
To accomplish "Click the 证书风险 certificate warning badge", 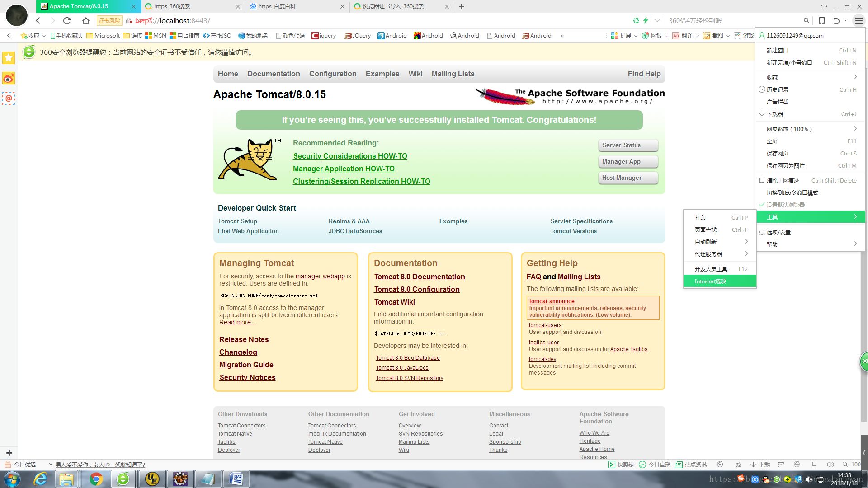I will pyautogui.click(x=109, y=21).
